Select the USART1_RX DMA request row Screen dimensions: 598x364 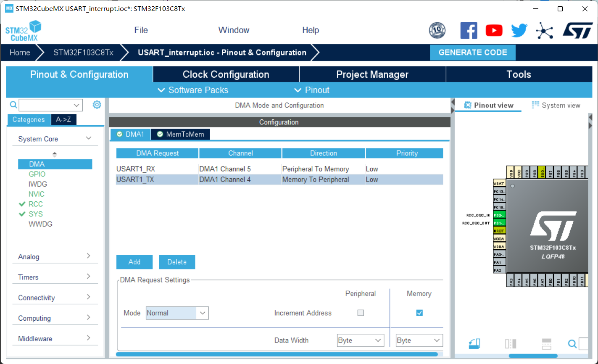[x=279, y=169]
